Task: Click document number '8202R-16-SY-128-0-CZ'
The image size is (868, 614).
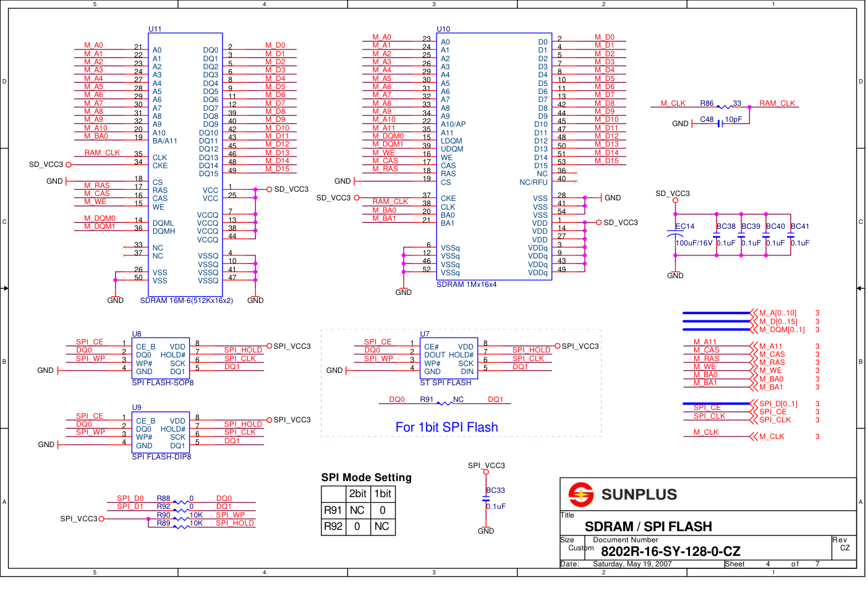Action: (671, 552)
